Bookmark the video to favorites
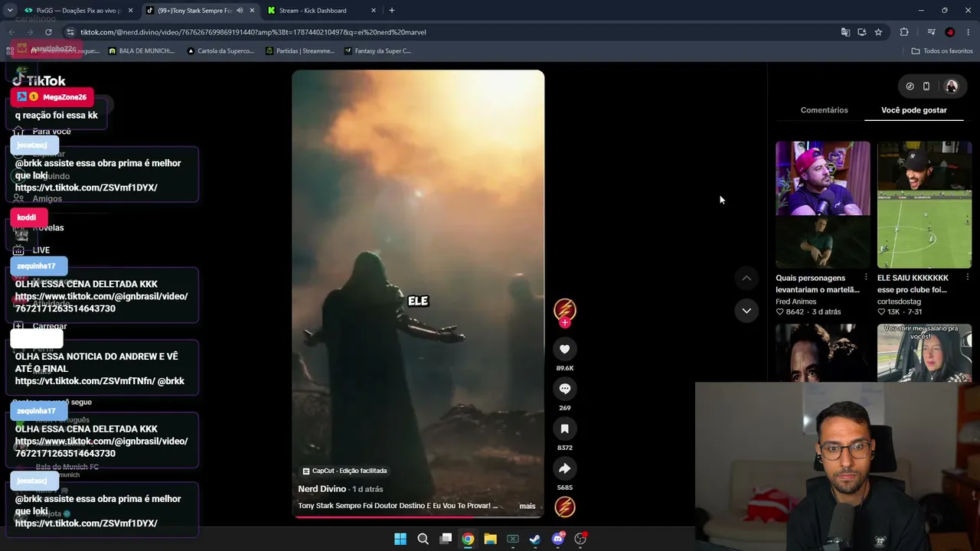Image resolution: width=980 pixels, height=551 pixels. coord(564,429)
